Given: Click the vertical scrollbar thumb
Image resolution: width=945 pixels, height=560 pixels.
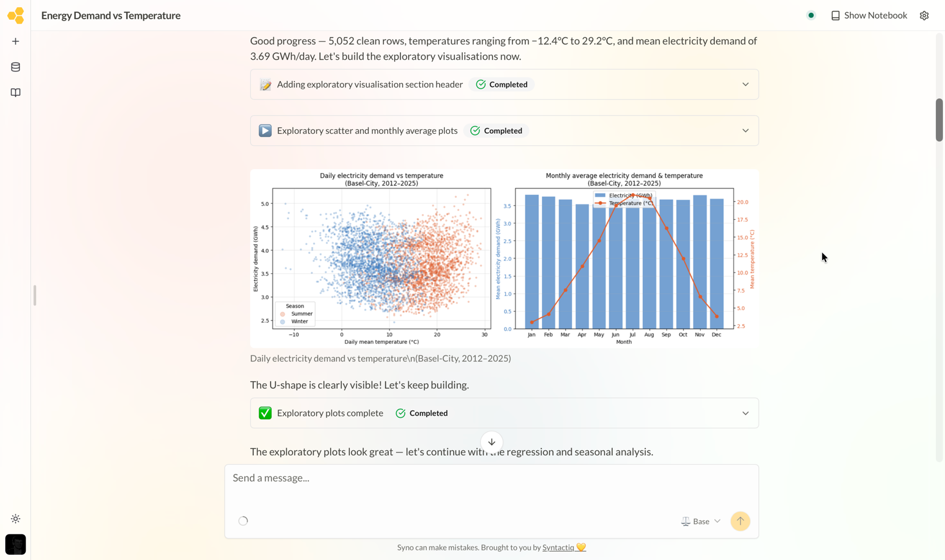Looking at the screenshot, I should (x=939, y=120).
